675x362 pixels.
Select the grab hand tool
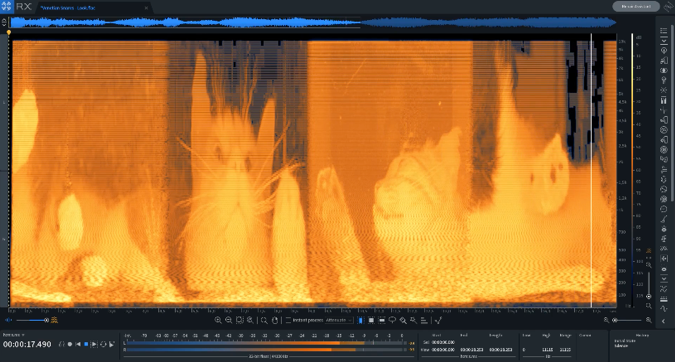(x=275, y=320)
